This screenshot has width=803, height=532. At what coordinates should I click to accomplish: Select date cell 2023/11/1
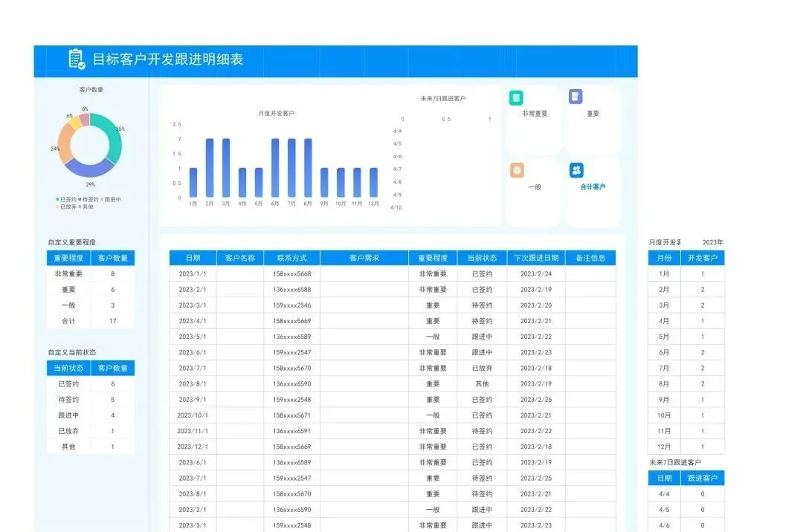coord(193,431)
